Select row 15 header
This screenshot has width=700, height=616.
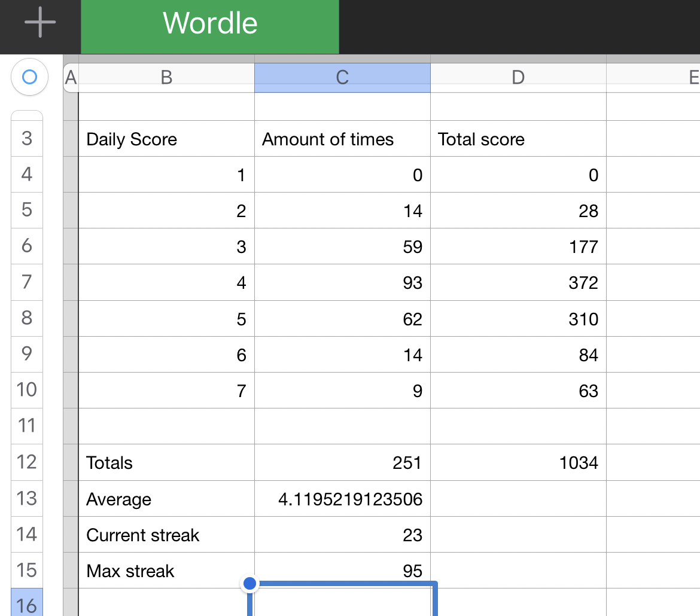point(27,571)
